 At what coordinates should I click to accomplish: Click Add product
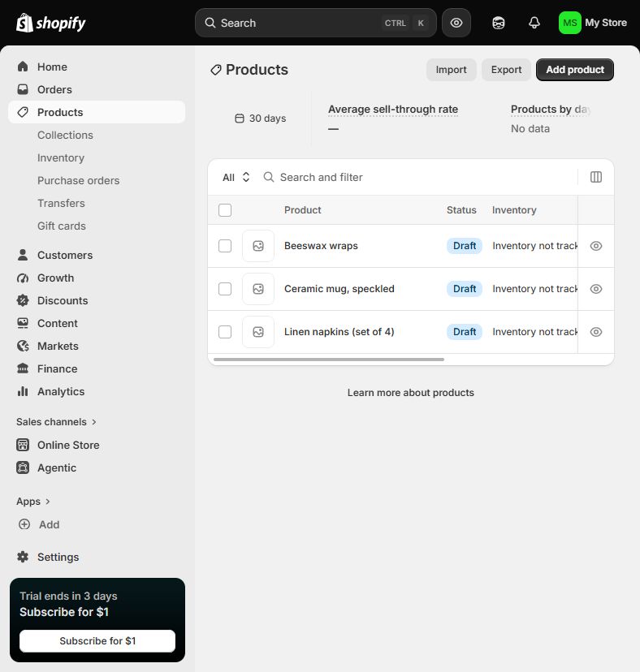(575, 70)
